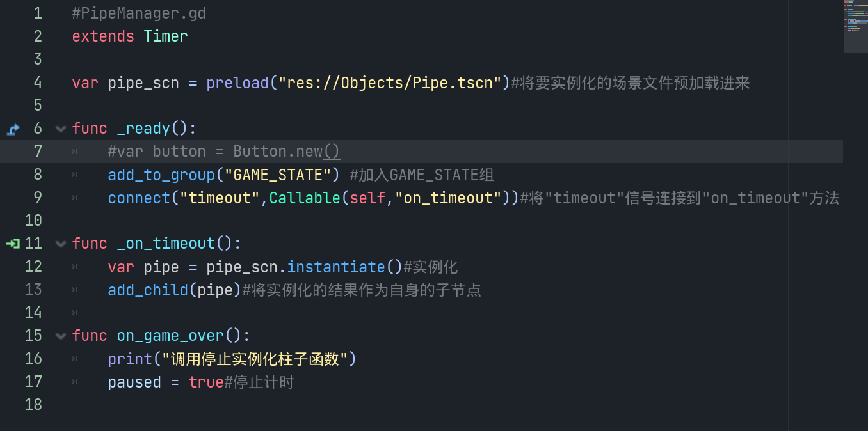The width and height of the screenshot is (868, 431).
Task: Click line number 1 in the gutter
Action: tap(37, 13)
